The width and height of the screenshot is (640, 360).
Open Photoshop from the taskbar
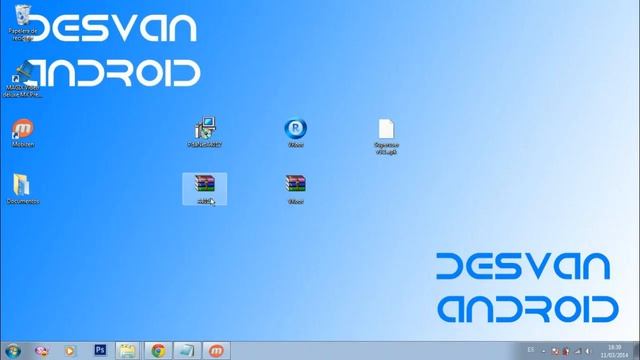(x=100, y=350)
